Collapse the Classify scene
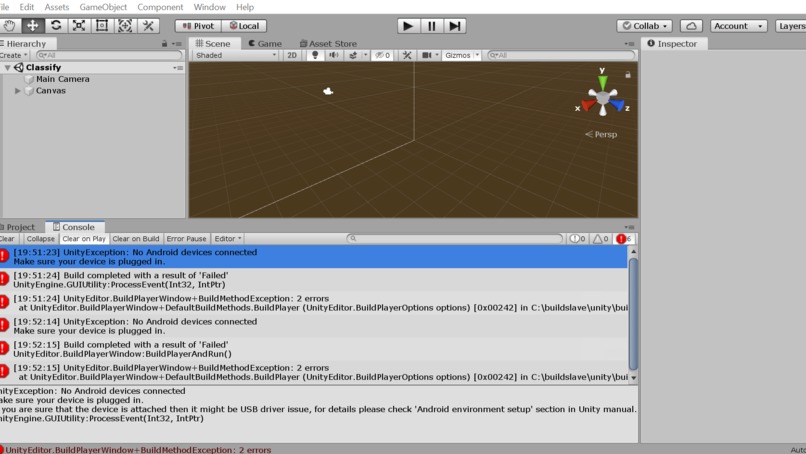Screen dimensions: 806x454 (7, 67)
